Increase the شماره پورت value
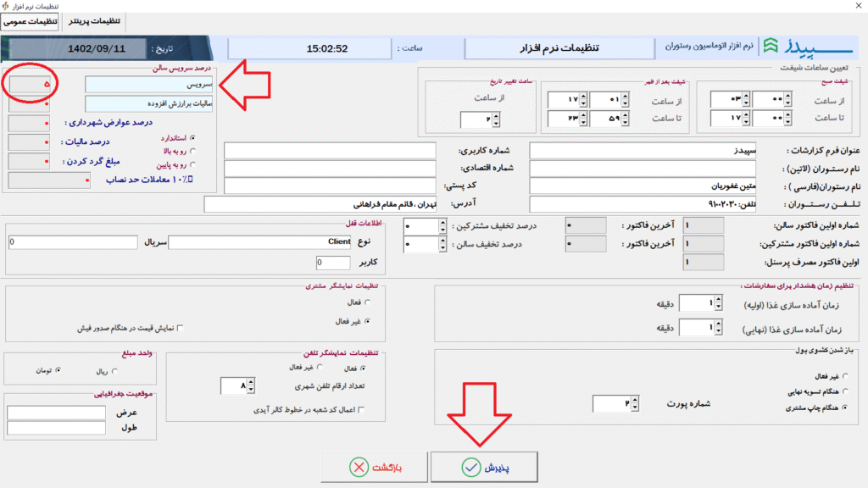 point(636,399)
